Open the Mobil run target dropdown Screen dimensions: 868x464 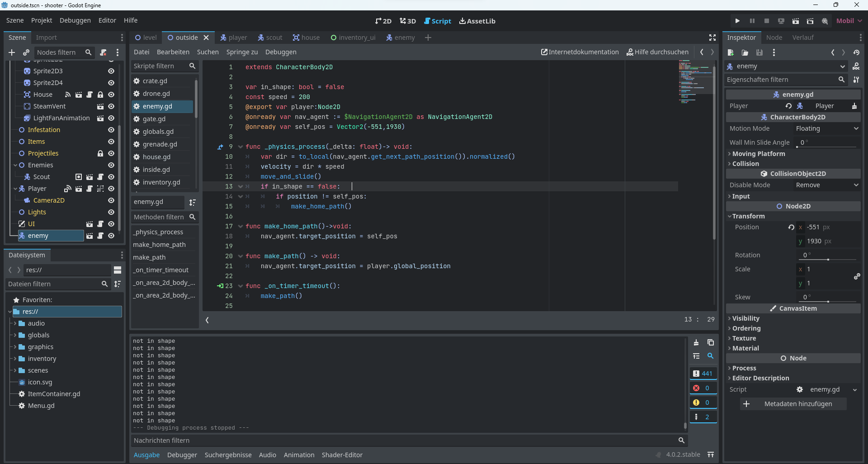click(x=849, y=21)
